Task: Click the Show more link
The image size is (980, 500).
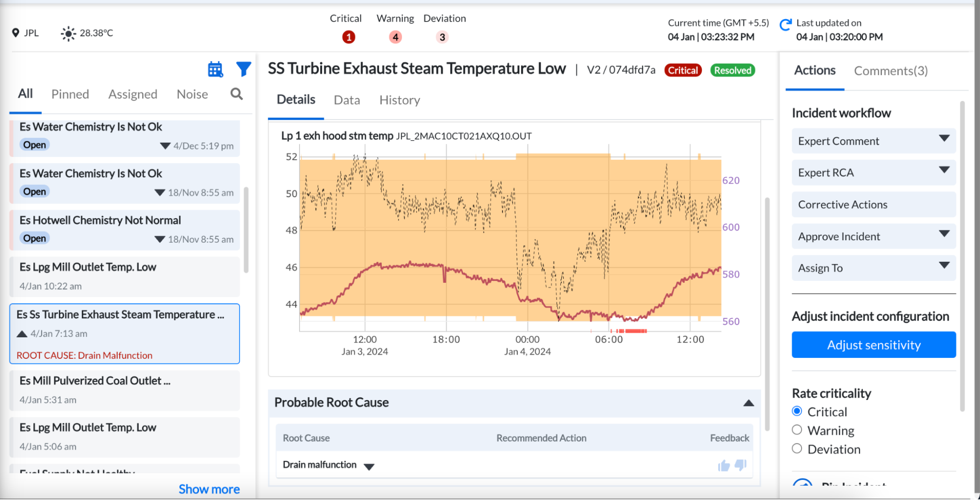Action: [x=209, y=489]
